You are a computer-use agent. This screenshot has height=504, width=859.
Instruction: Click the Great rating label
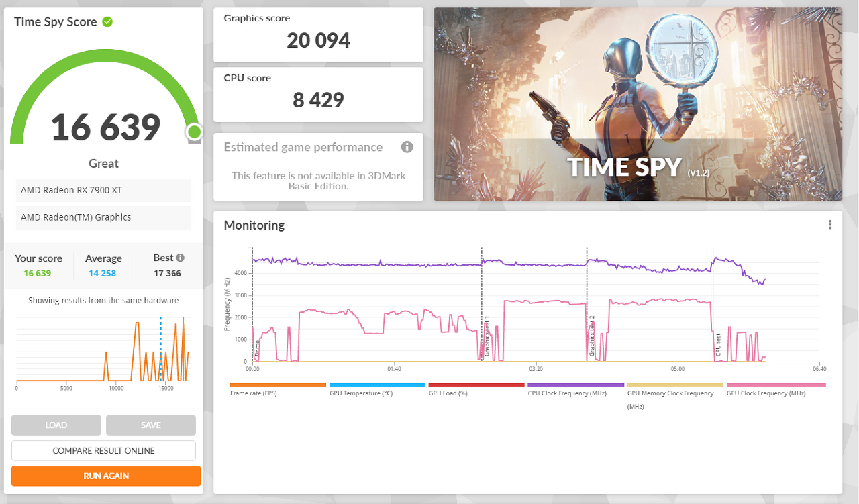tap(103, 164)
